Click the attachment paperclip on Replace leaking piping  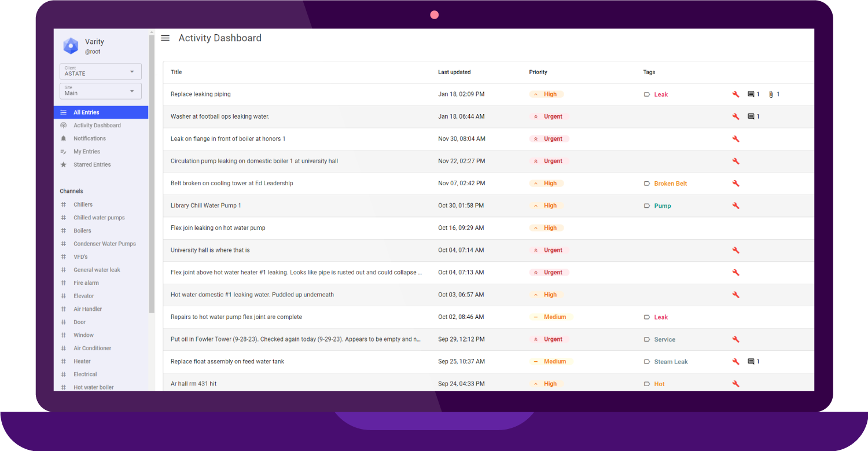(x=771, y=94)
